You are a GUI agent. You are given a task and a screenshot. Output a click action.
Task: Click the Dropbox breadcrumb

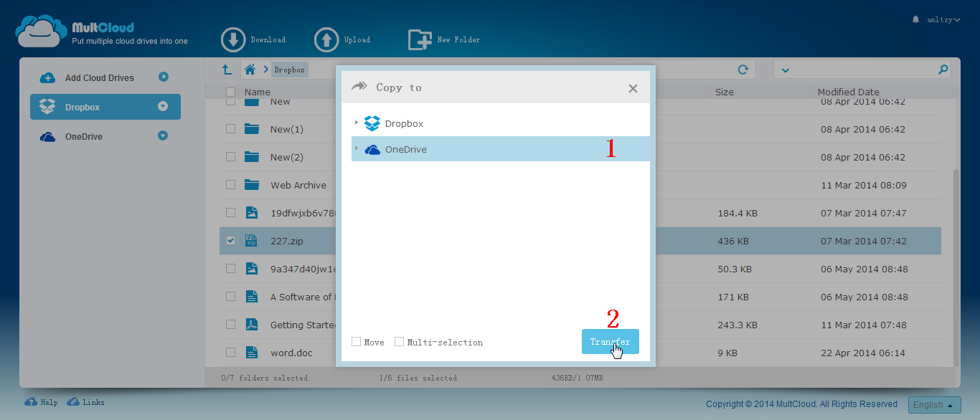[x=290, y=70]
